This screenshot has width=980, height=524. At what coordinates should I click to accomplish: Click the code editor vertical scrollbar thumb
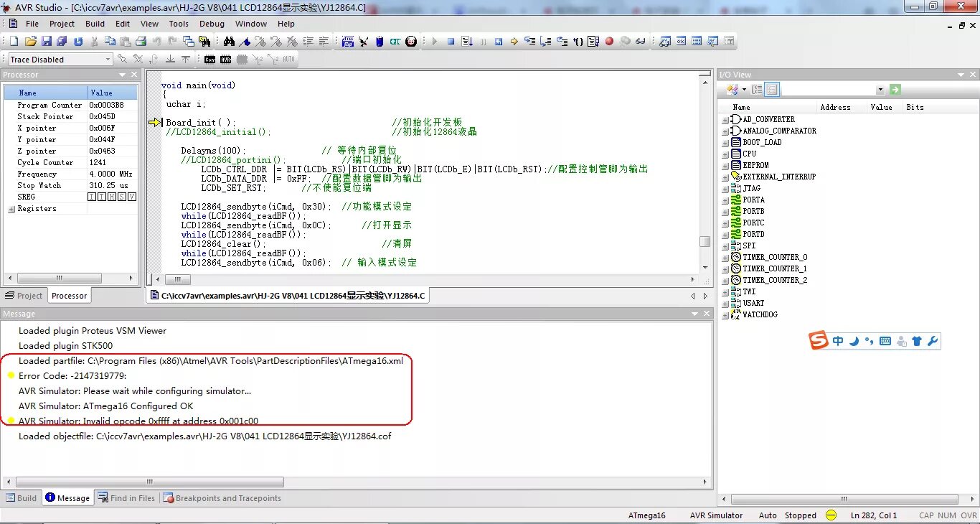coord(705,242)
